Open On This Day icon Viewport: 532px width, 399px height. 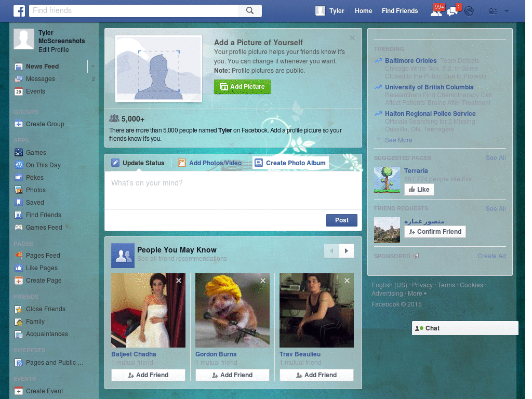point(19,165)
